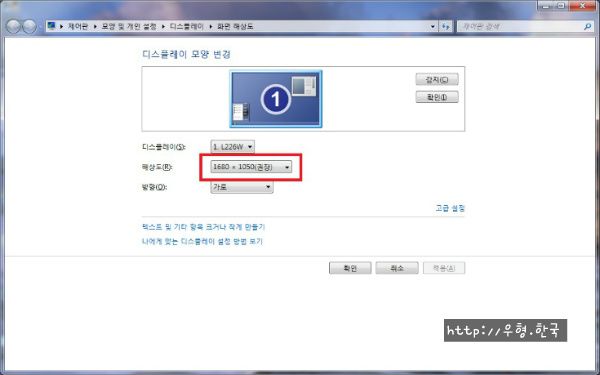The height and width of the screenshot is (375, 600).
Task: Click the bottom 확인 (OK) button
Action: tap(350, 268)
